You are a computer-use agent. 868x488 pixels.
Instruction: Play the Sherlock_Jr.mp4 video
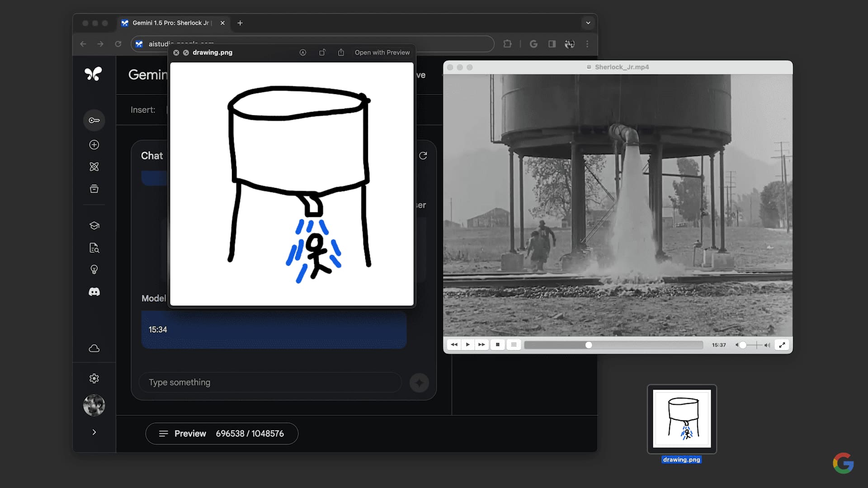[x=467, y=344]
